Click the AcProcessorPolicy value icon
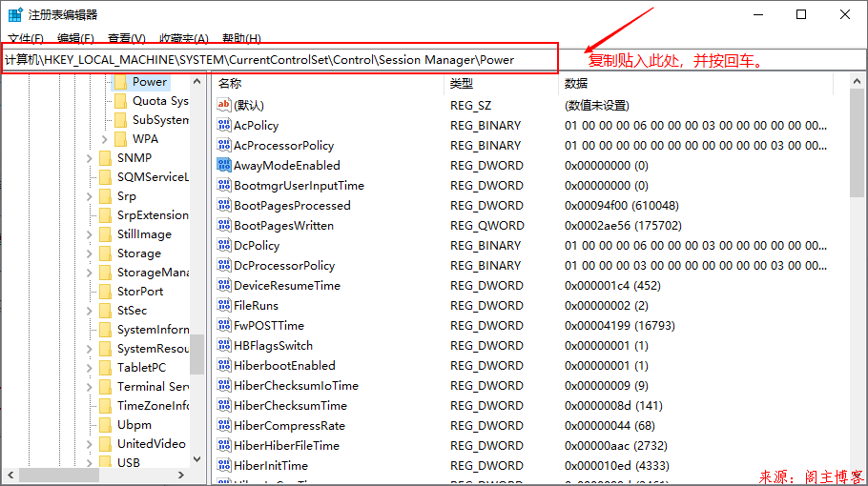This screenshot has height=486, width=868. pyautogui.click(x=223, y=145)
